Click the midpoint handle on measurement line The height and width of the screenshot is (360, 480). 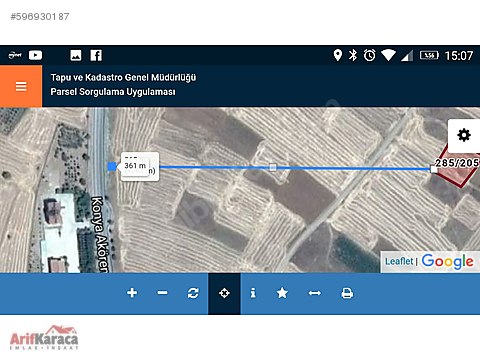click(273, 167)
